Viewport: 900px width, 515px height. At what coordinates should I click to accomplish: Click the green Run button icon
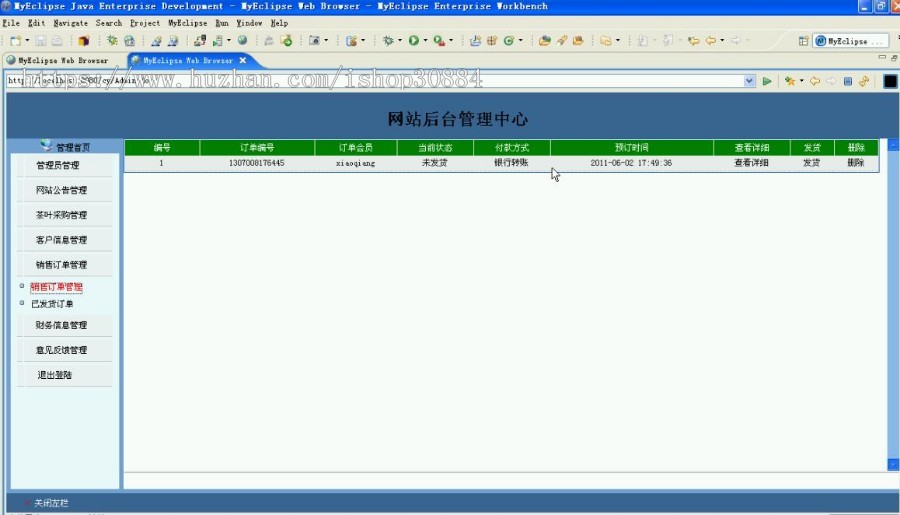[414, 41]
